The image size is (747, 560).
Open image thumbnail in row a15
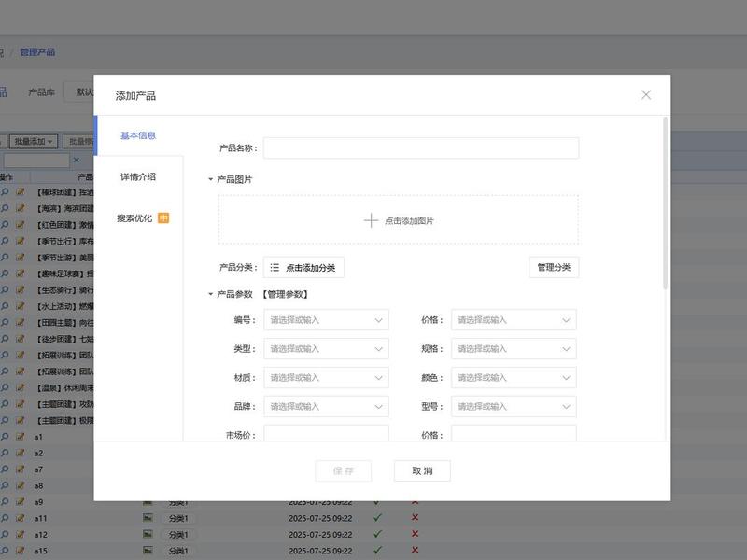[x=148, y=550]
